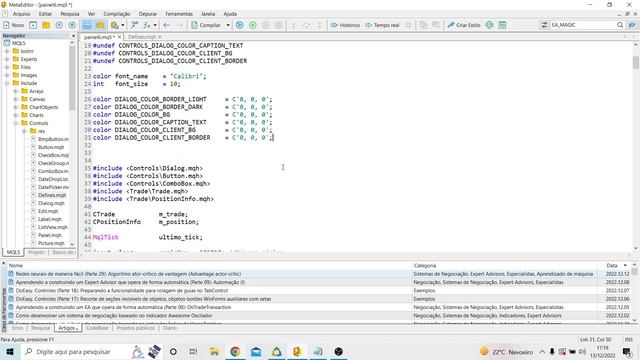640x360 pixels.
Task: Switch to the Projeto navigator tab
Action: click(36, 252)
